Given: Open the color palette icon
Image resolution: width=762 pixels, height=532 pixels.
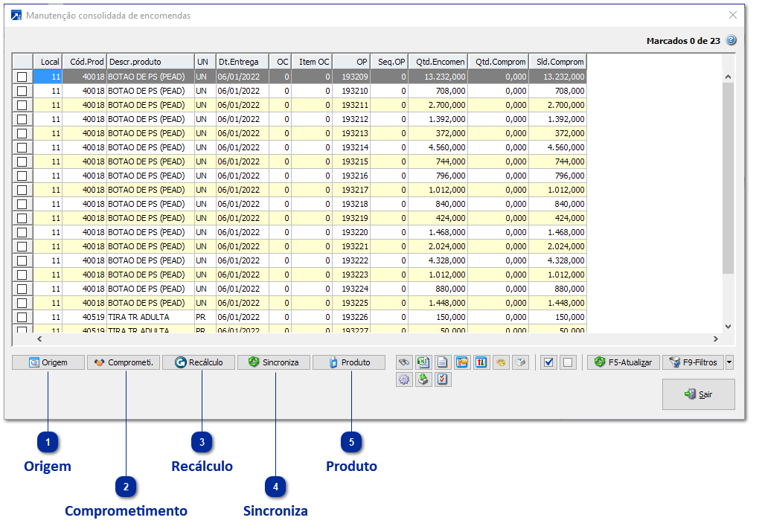Looking at the screenshot, I should (501, 362).
